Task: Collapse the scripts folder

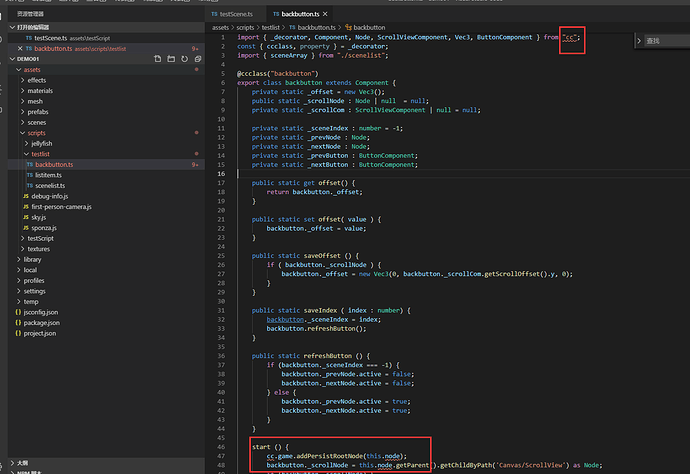Action: pyautogui.click(x=37, y=133)
